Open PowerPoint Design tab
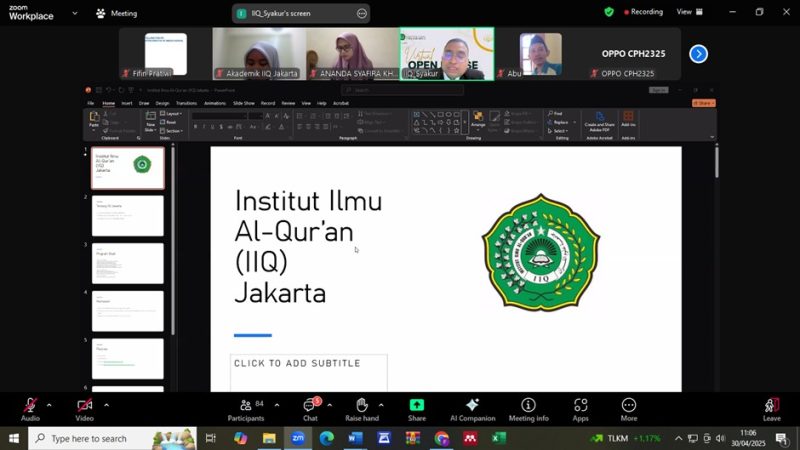This screenshot has height=450, width=800. click(x=162, y=103)
